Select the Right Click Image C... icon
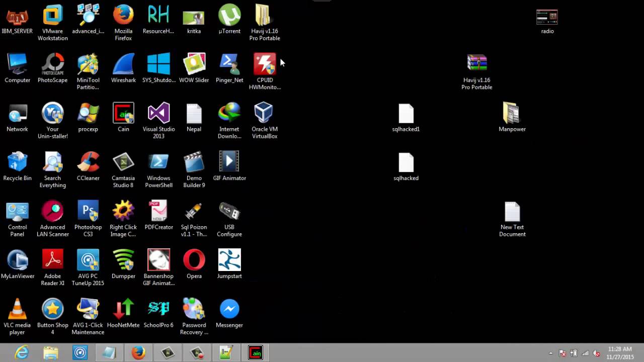 (x=123, y=219)
